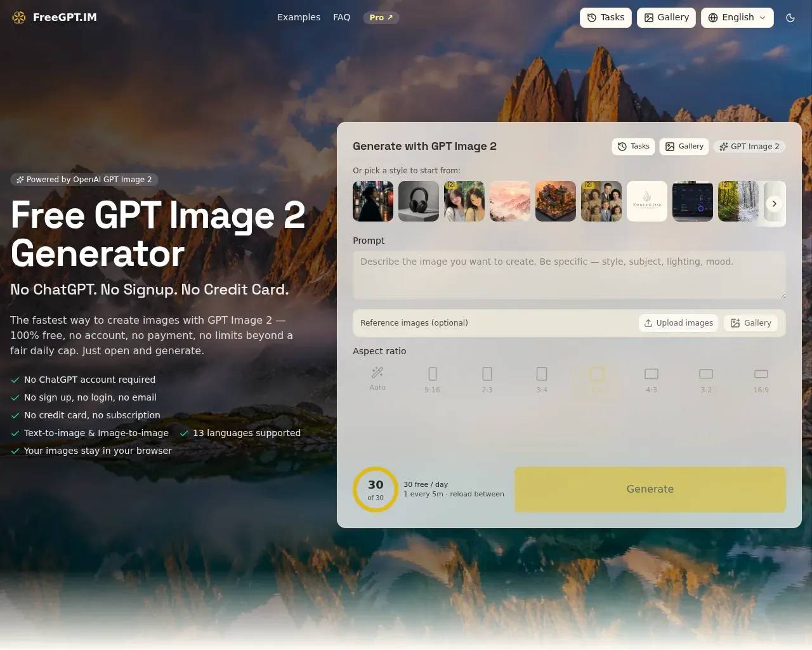Open the FAQ menu link

[342, 18]
